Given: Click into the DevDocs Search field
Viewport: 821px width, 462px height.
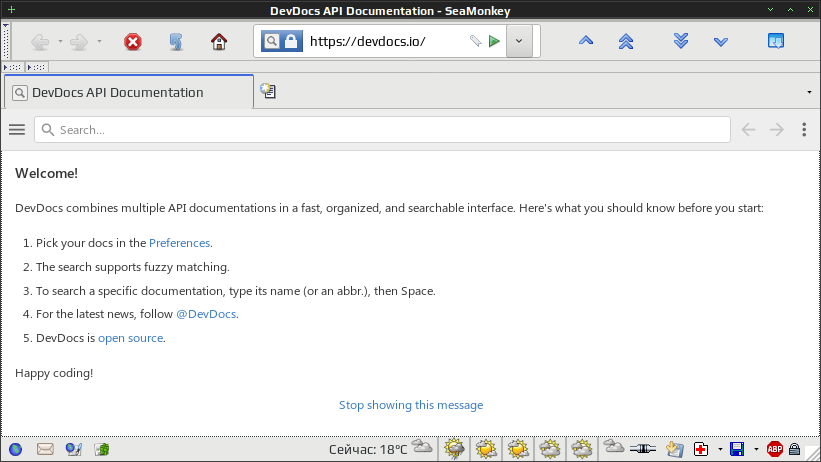Looking at the screenshot, I should 382,129.
